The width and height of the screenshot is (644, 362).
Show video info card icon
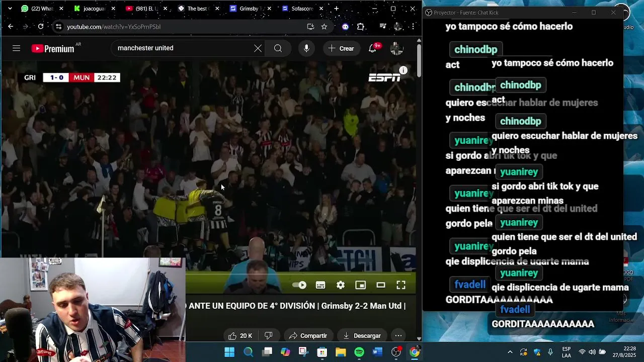coord(403,70)
